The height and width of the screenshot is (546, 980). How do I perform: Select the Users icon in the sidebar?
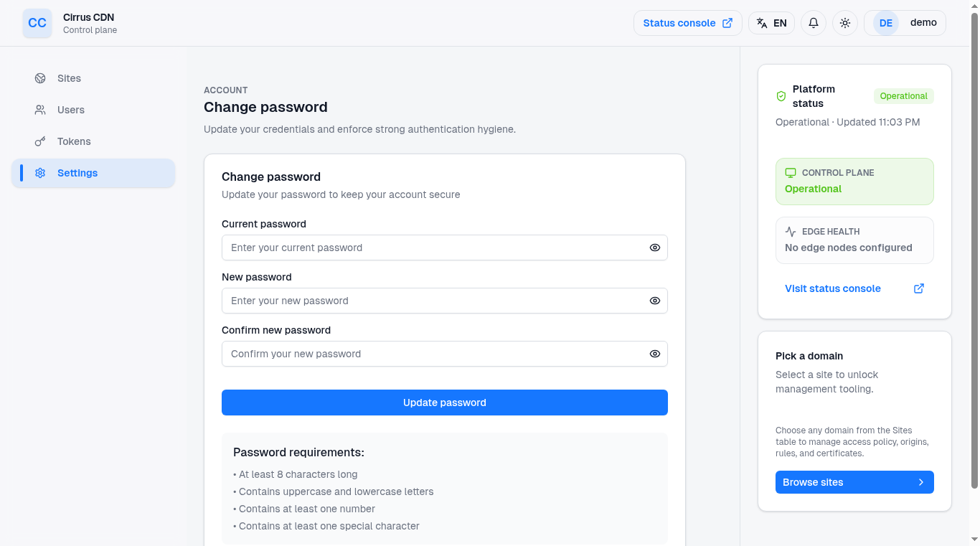tap(39, 110)
